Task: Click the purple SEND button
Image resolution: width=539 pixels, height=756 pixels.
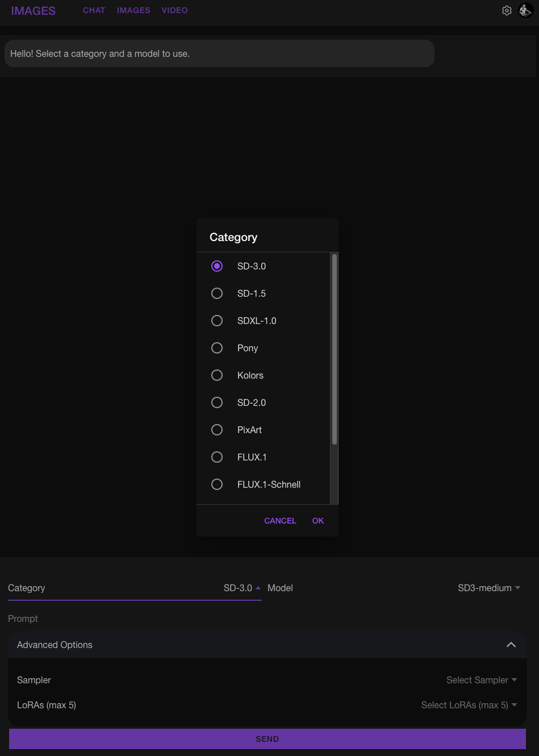Action: coord(268,739)
